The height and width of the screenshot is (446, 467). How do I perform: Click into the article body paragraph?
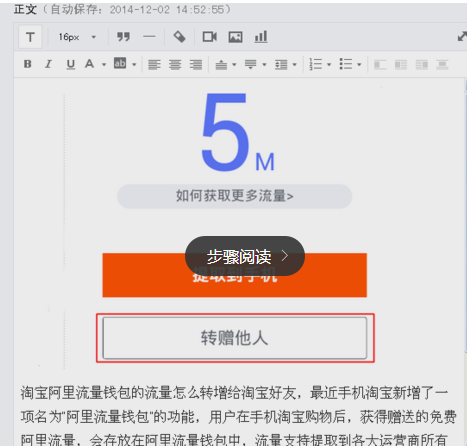coord(238,416)
